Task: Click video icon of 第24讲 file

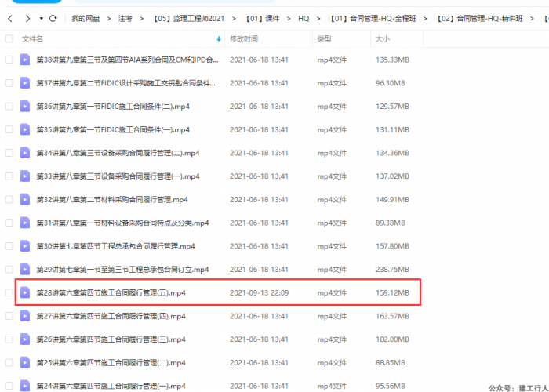Action: tap(25, 386)
